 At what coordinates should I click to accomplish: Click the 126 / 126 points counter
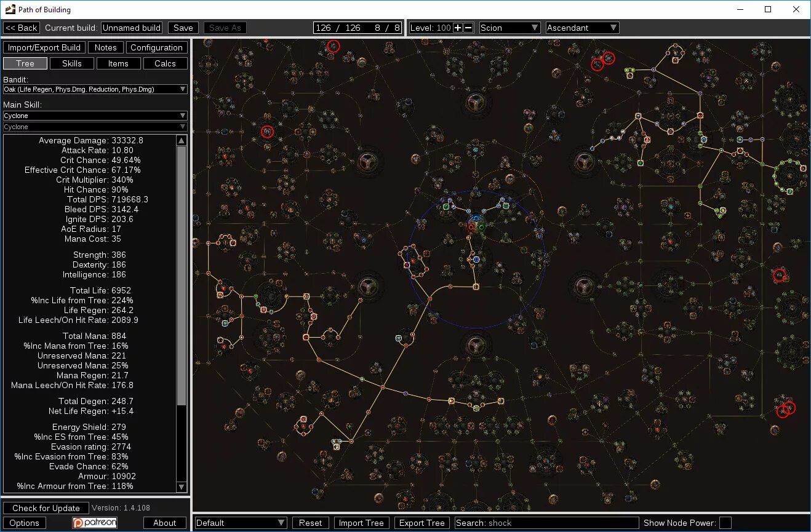tap(358, 28)
